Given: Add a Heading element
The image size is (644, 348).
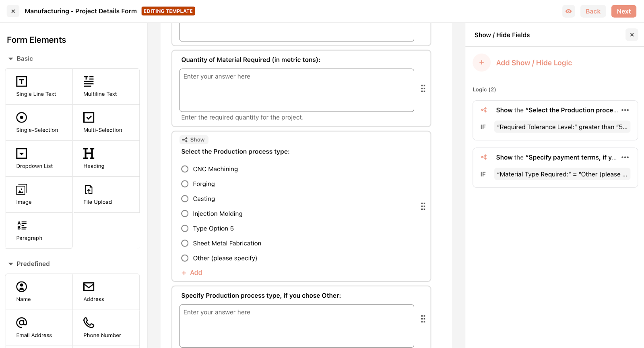Looking at the screenshot, I should click(106, 158).
